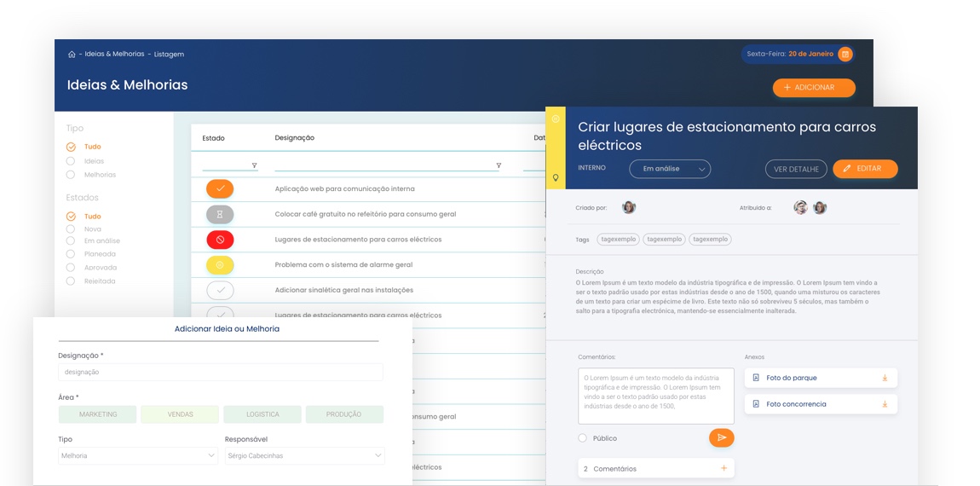
Task: Click the outlined check icon for Adicionar sinalética
Action: [x=220, y=290]
